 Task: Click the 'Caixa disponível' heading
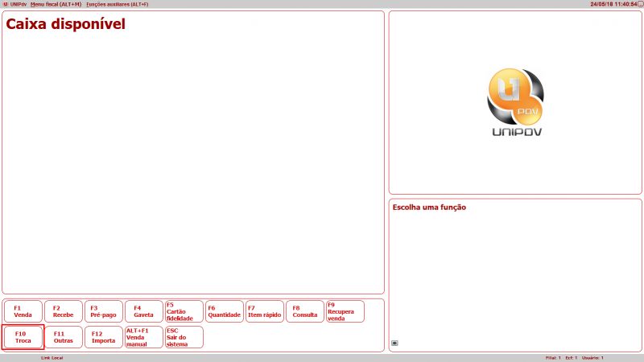[65, 24]
